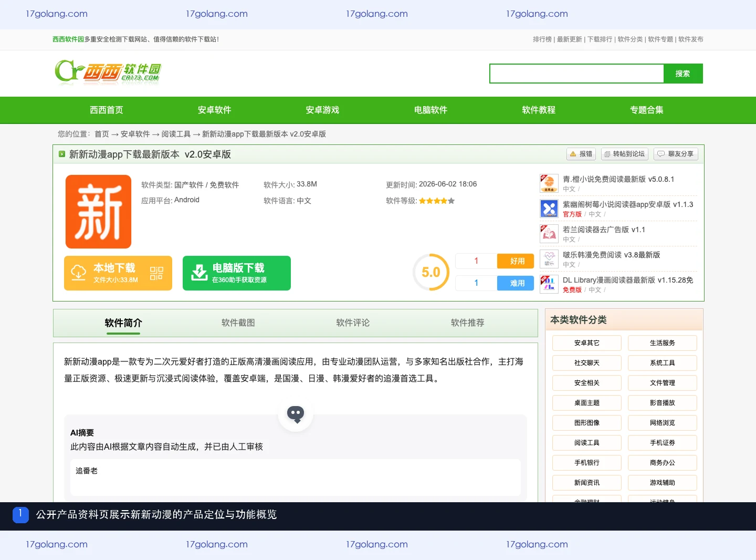Select 影音播放 category
The width and height of the screenshot is (756, 560).
coord(663,403)
